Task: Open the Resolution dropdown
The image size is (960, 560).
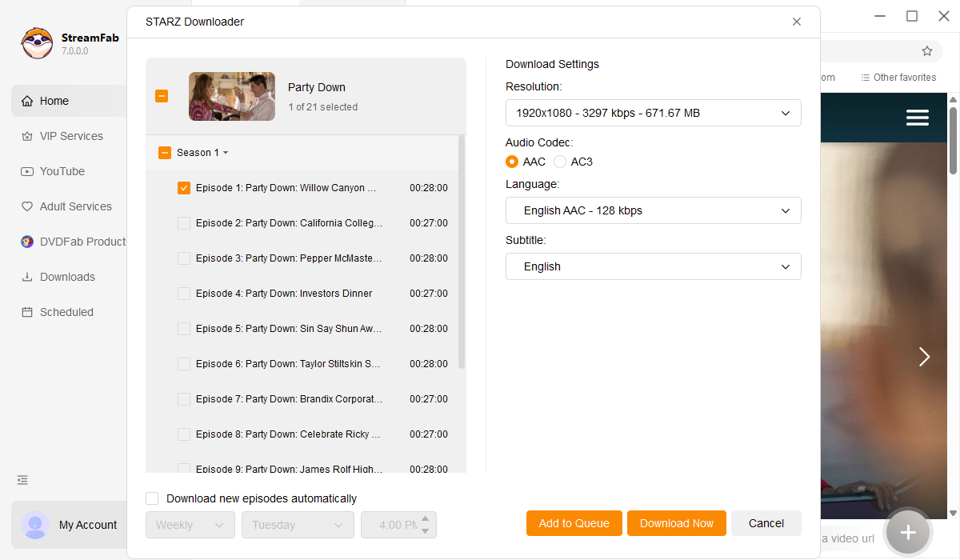Action: [x=653, y=113]
